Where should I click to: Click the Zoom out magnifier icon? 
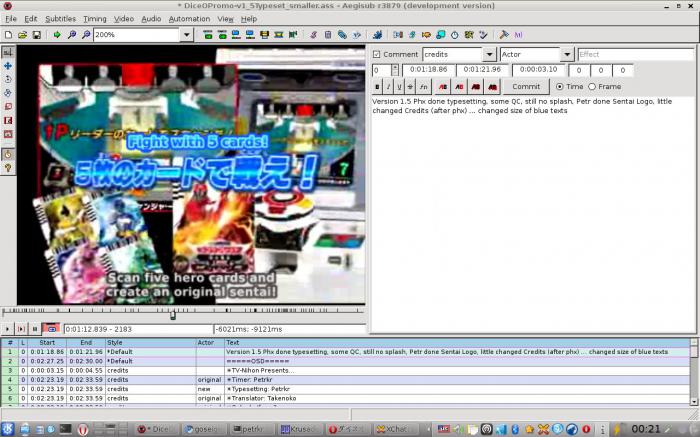pos(86,34)
